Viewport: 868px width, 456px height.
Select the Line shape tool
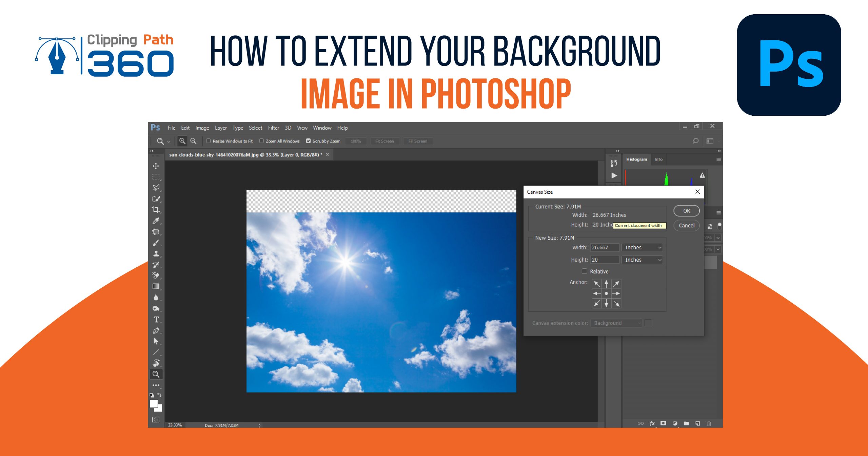[x=156, y=353]
